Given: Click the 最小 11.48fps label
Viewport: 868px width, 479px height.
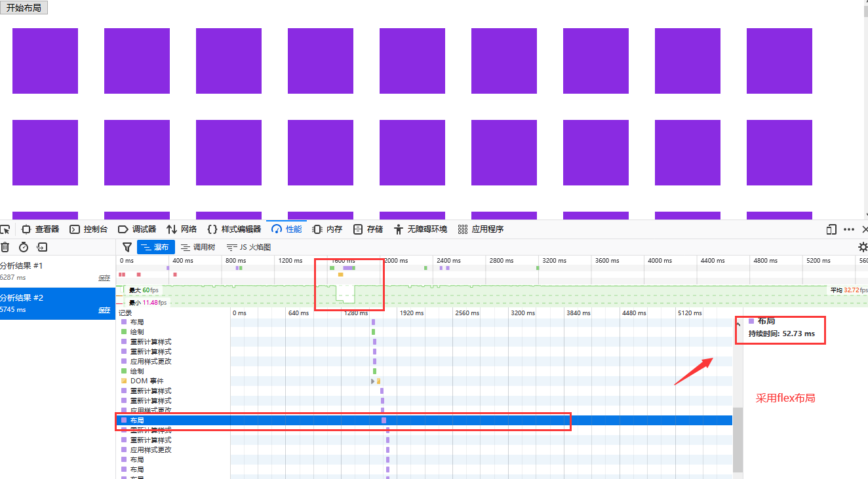Looking at the screenshot, I should [148, 303].
